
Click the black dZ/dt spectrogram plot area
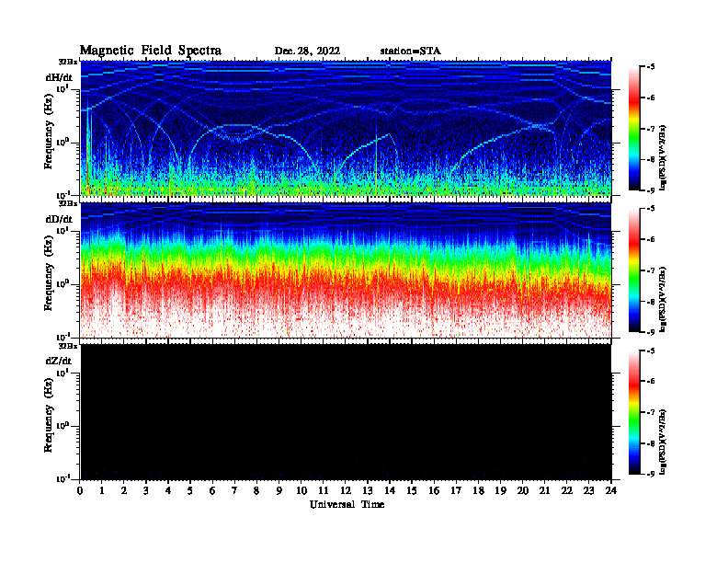[347, 412]
